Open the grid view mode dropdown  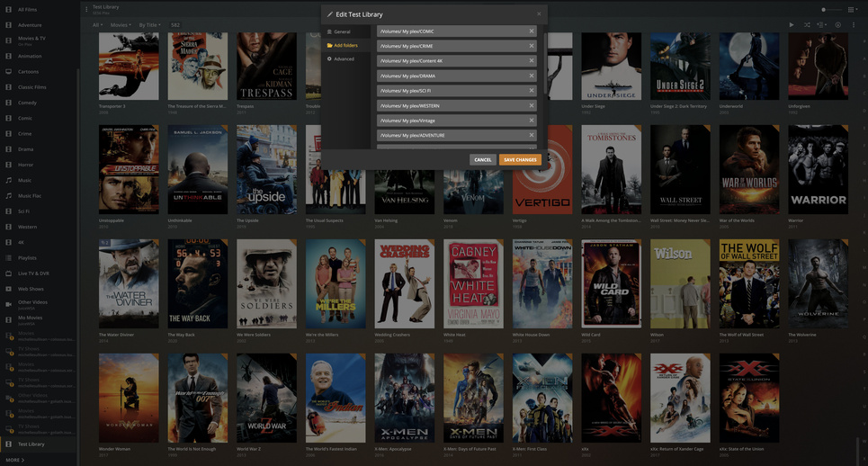click(852, 9)
